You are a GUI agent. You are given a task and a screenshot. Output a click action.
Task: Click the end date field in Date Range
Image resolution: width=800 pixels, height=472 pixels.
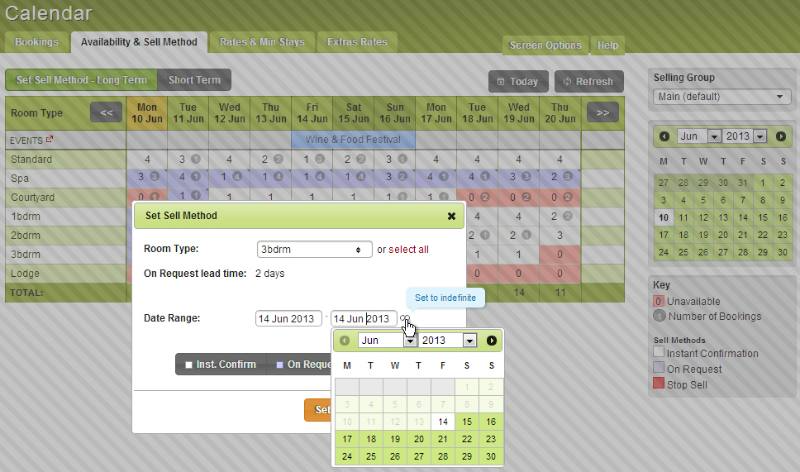(x=364, y=318)
